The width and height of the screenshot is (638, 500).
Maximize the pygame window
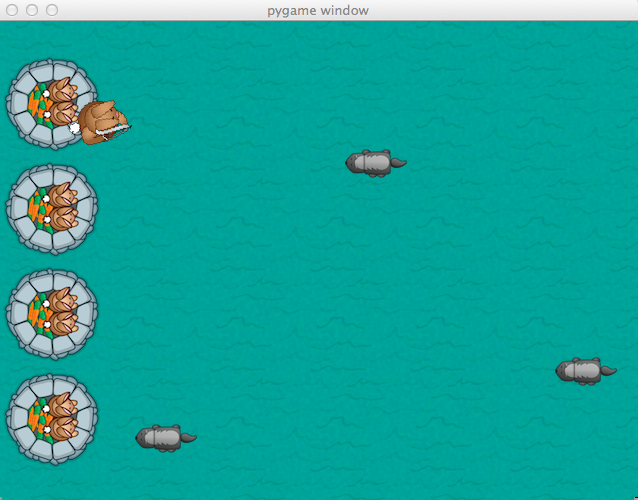(x=52, y=10)
